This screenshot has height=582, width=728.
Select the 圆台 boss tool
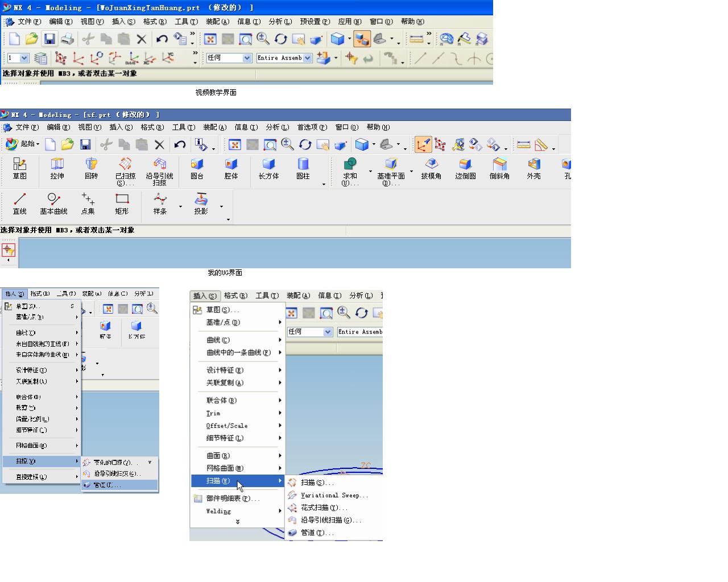pos(197,169)
